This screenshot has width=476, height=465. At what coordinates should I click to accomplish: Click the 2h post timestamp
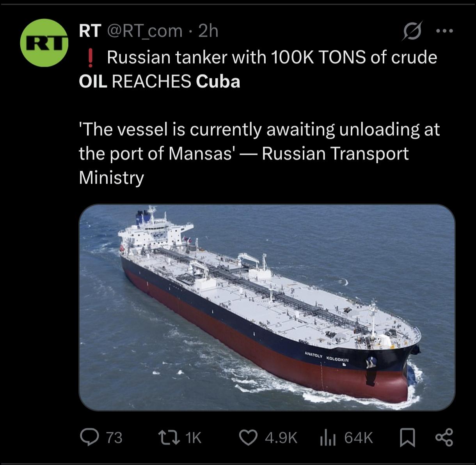(x=208, y=31)
